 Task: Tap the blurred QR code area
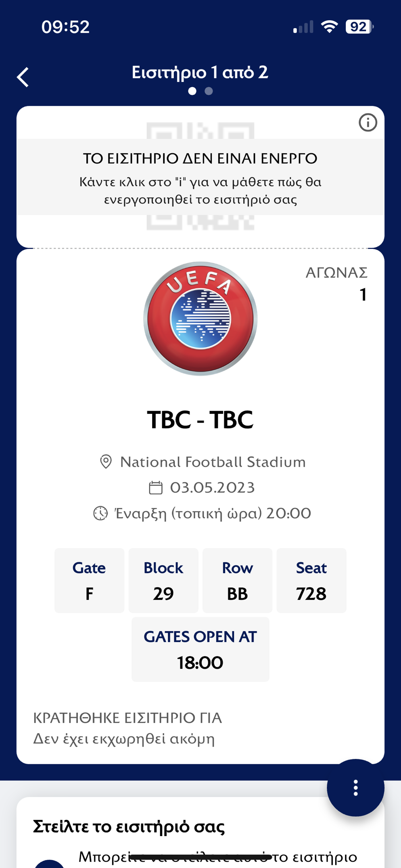pyautogui.click(x=200, y=177)
